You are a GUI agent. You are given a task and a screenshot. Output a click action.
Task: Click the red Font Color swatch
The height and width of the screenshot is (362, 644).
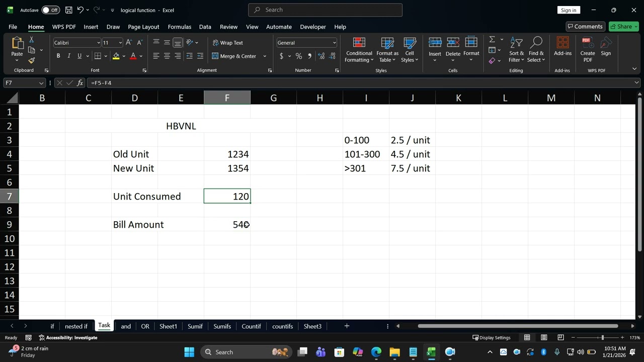coord(133,56)
